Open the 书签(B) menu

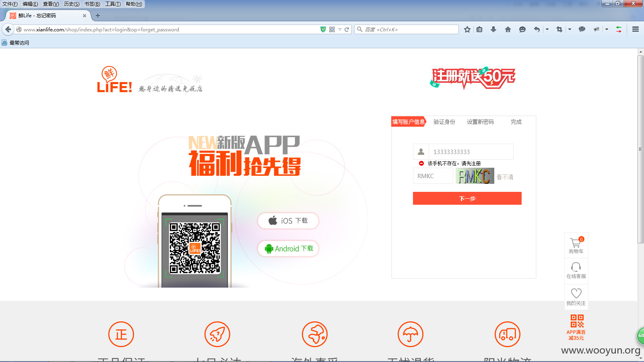tap(92, 4)
